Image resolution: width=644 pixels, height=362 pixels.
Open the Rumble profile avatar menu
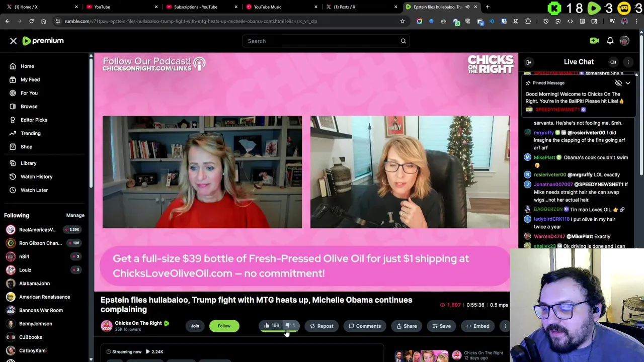tap(624, 41)
